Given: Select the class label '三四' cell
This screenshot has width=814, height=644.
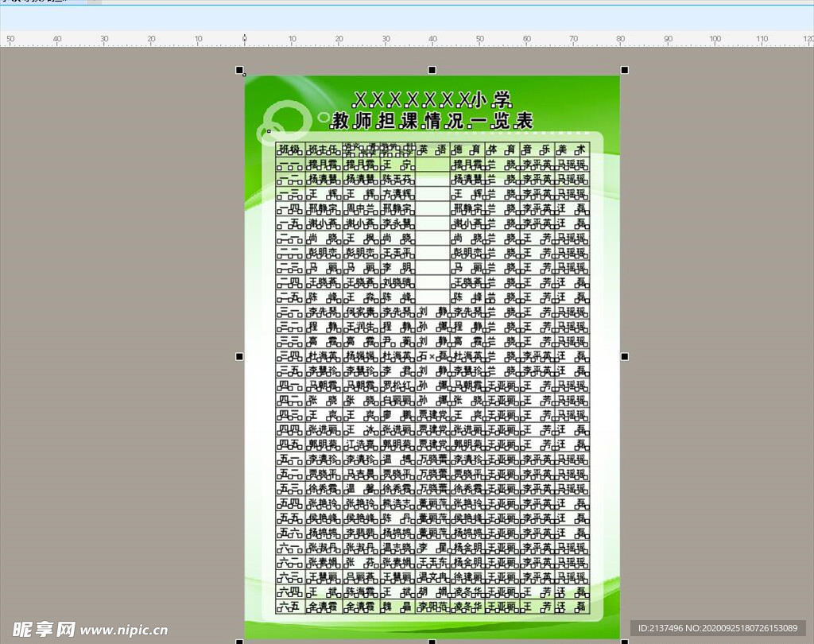Looking at the screenshot, I should pyautogui.click(x=290, y=356).
